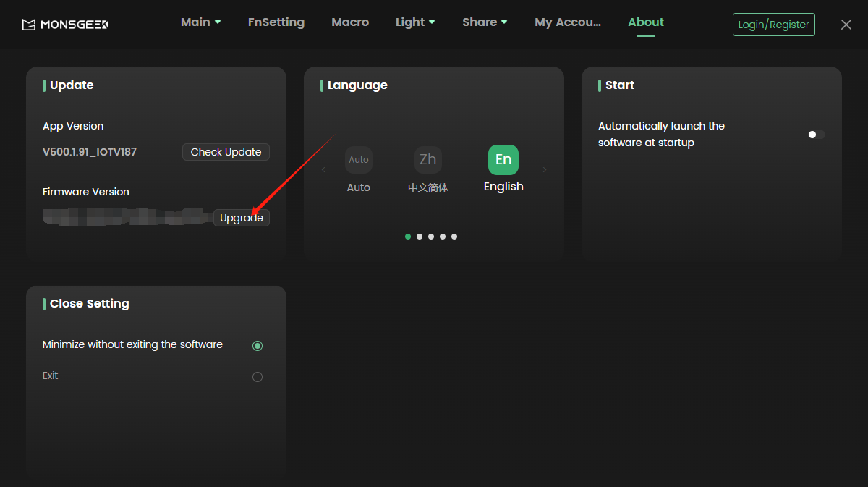The image size is (868, 487).
Task: Open the Login/Register button
Action: point(773,25)
